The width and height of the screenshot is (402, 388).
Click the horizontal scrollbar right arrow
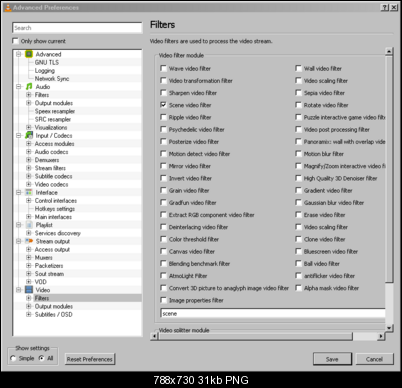[381, 336]
